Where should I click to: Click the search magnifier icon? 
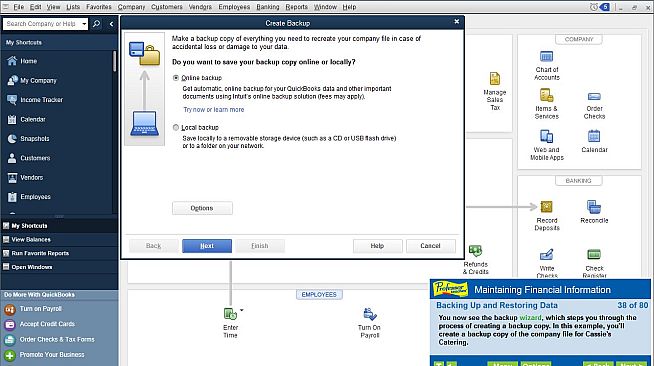tap(96, 24)
